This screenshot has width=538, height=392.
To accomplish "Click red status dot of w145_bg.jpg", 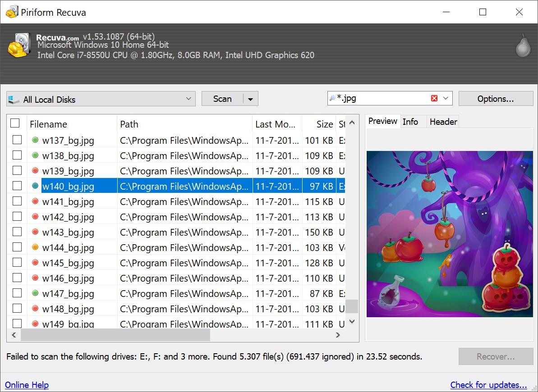I will pos(35,262).
